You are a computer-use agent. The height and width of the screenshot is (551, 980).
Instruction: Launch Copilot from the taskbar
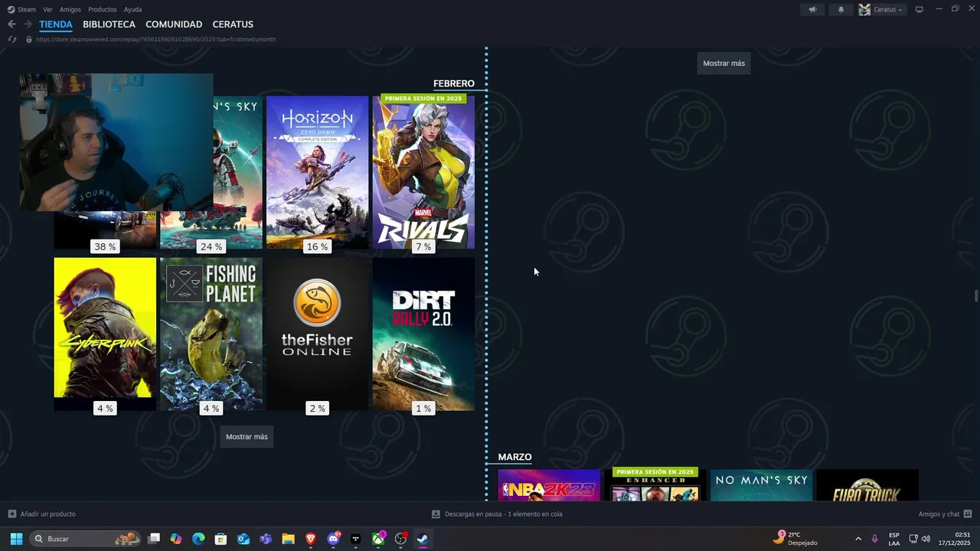coord(176,539)
